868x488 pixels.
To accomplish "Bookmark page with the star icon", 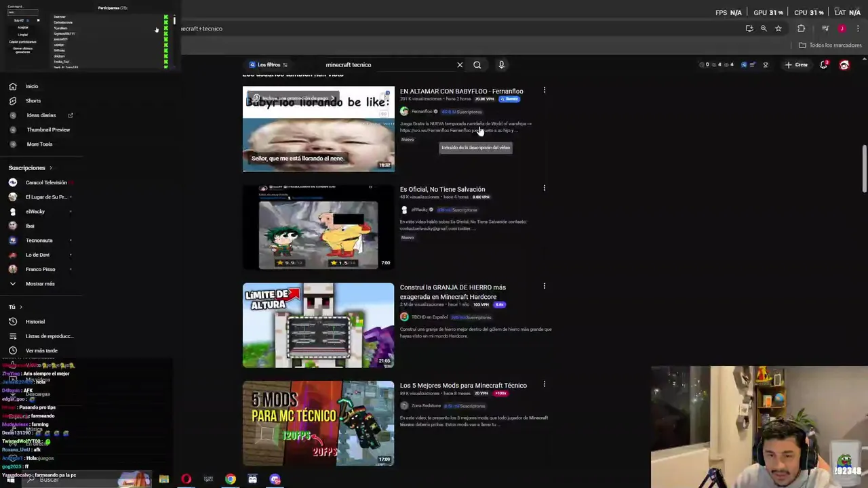I will click(x=778, y=28).
